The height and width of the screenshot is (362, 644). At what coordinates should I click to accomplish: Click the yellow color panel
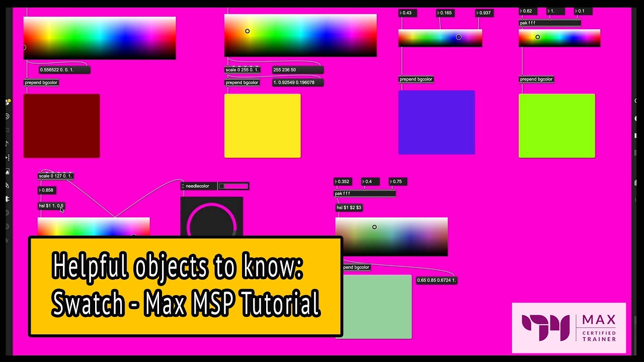point(263,126)
